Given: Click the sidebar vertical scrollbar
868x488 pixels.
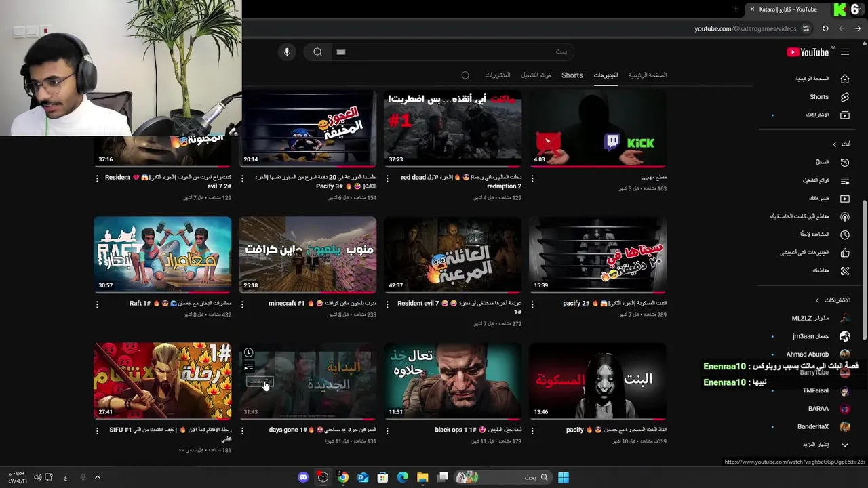Looking at the screenshot, I should (865, 271).
